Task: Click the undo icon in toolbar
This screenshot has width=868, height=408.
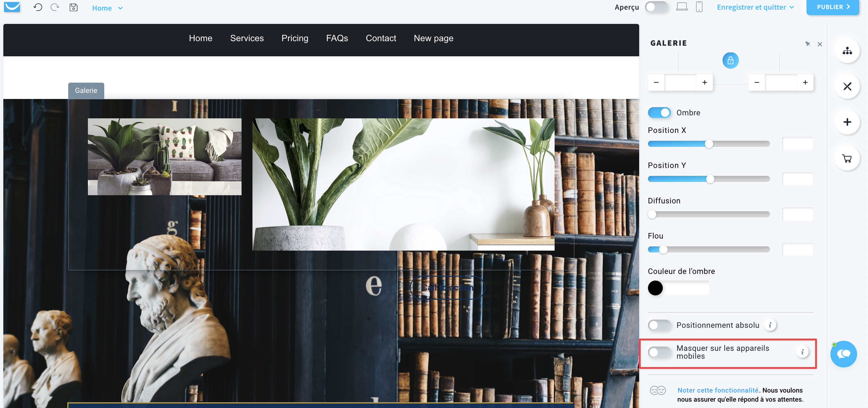Action: click(x=38, y=7)
